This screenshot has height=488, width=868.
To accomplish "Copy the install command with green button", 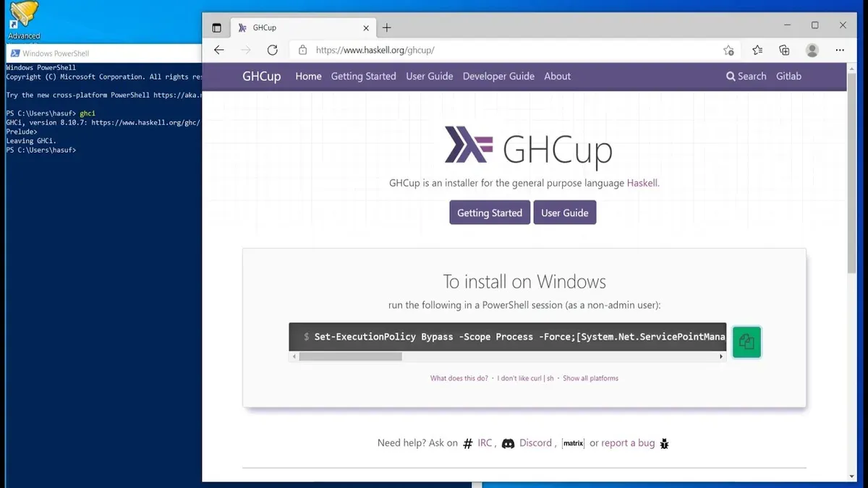I will pos(746,341).
